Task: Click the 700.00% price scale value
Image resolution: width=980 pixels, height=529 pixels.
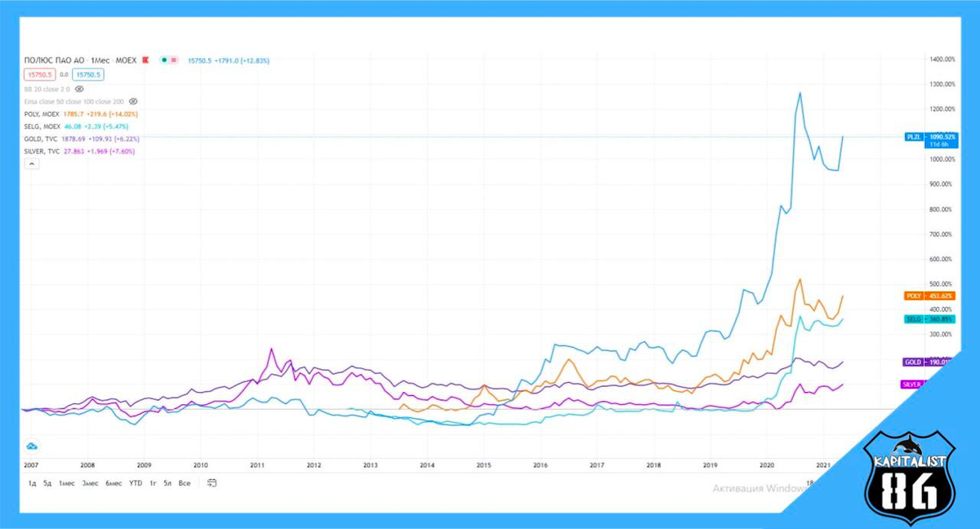Action: coord(942,234)
